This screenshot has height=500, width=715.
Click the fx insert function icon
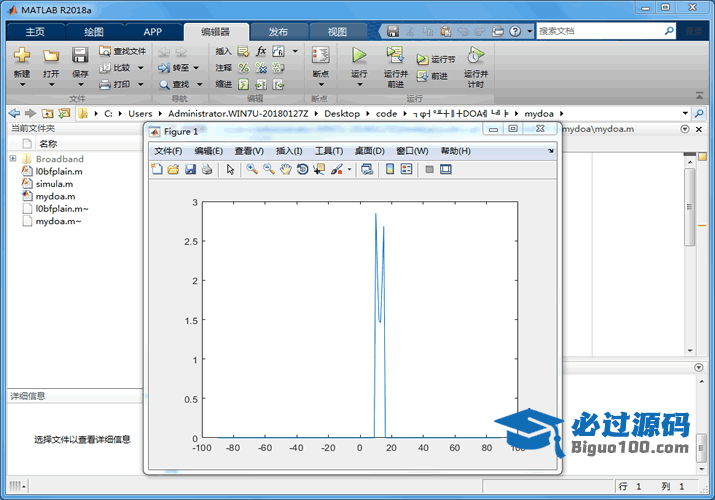coord(261,51)
